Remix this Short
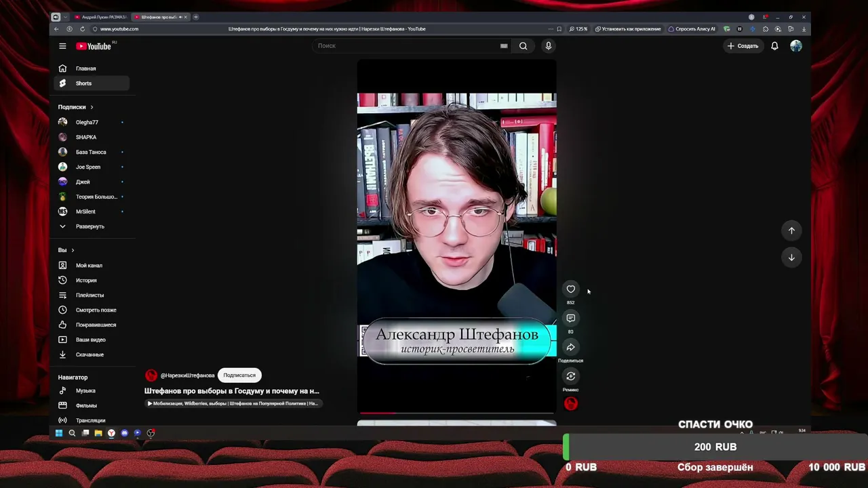Viewport: 868px width, 488px height. click(571, 376)
